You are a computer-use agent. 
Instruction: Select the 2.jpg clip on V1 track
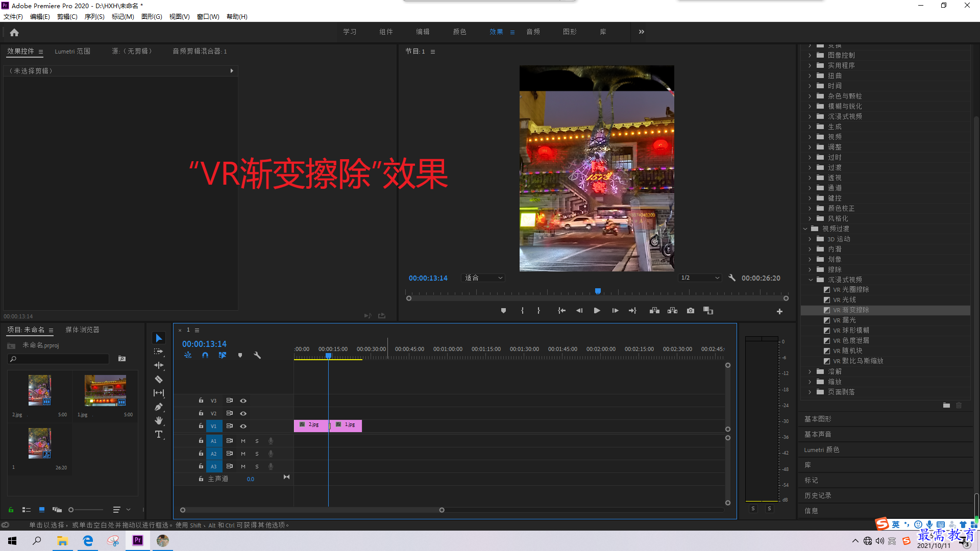coord(311,425)
